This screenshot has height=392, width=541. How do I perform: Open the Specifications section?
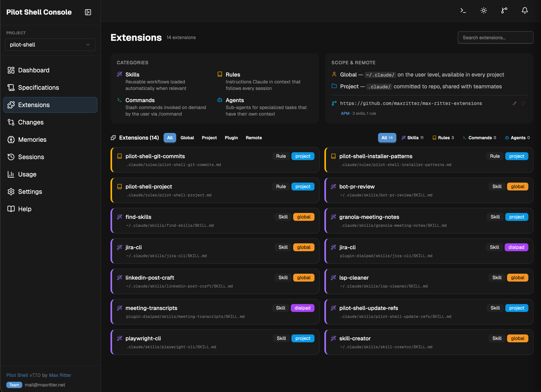(x=38, y=87)
